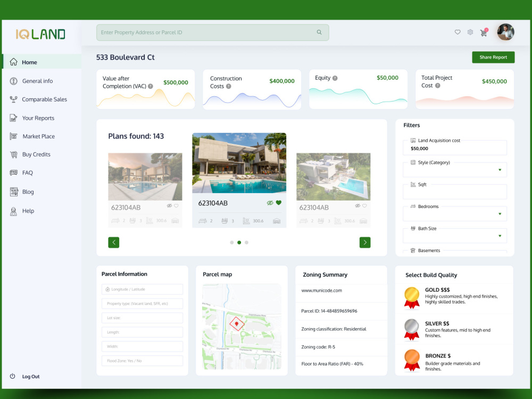
Task: Open settings gear icon in header
Action: (470, 32)
